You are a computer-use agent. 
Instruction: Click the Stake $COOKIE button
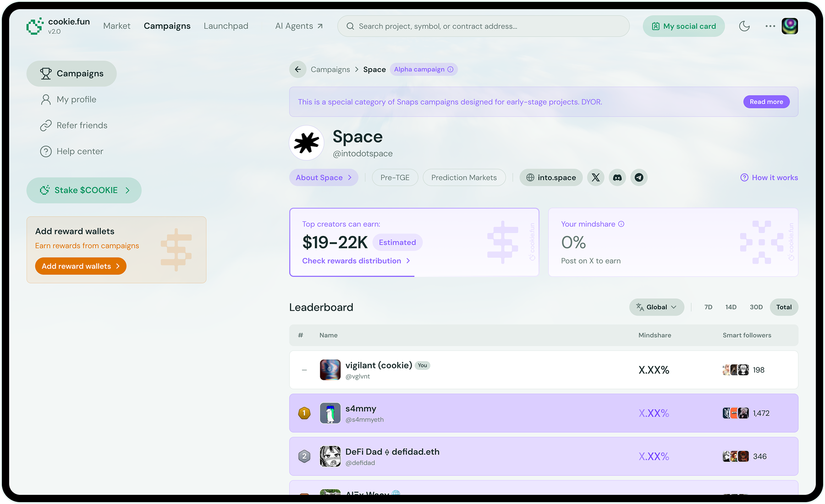84,190
